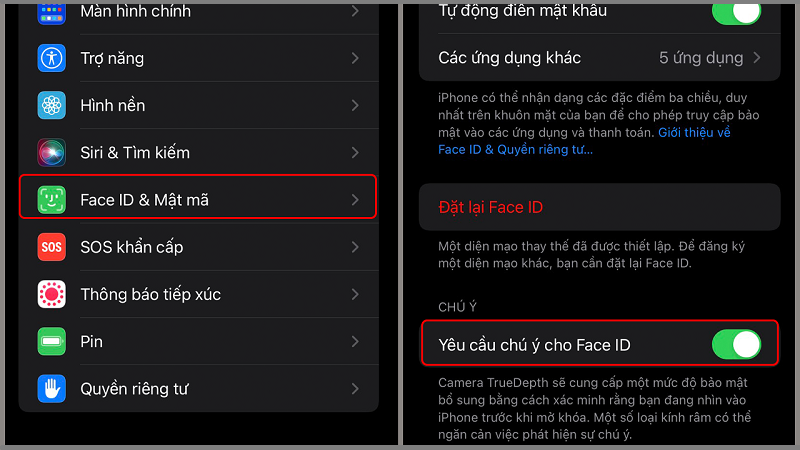Open chevron next to 5 ứng dụng
The width and height of the screenshot is (800, 450).
coord(757,58)
